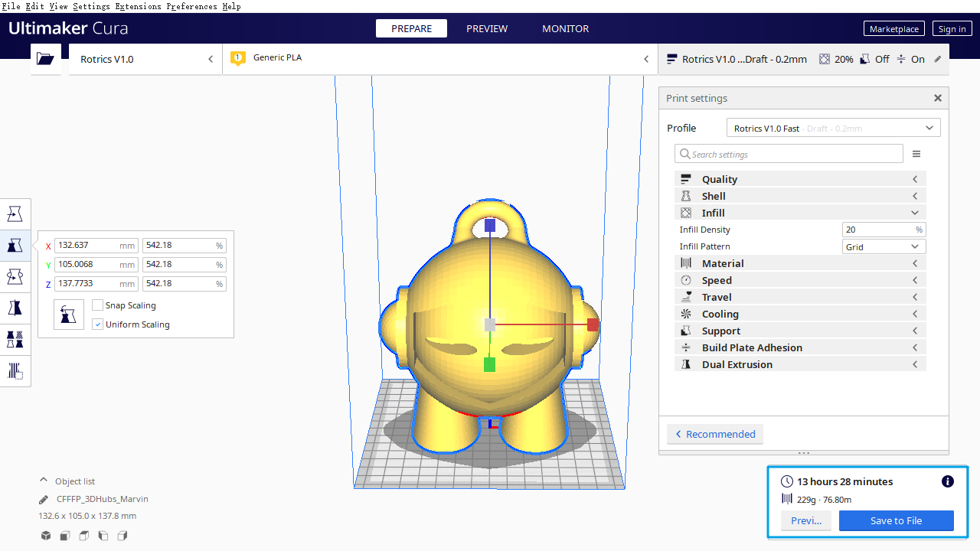Click the Infill Density value field

coord(884,230)
